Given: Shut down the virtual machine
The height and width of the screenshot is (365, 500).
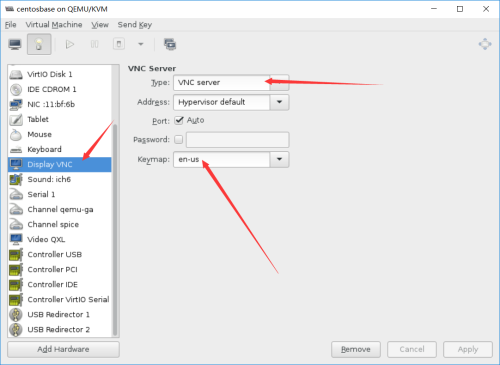Looking at the screenshot, I should coord(119,44).
